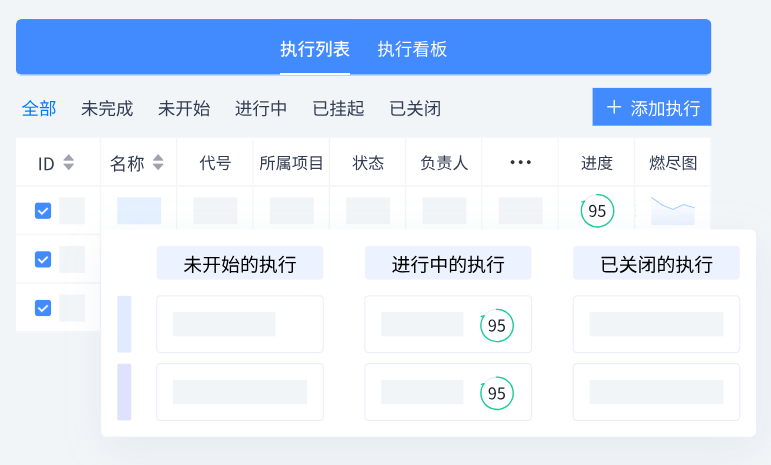Click the plus icon in 添加执行
The image size is (771, 465).
614,107
